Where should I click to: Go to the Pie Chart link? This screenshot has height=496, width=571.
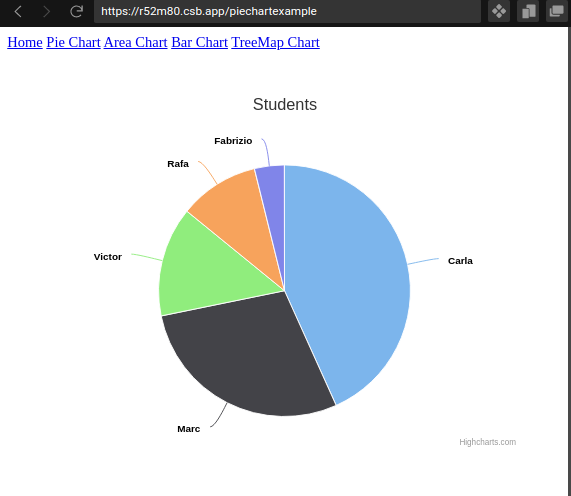click(x=73, y=42)
